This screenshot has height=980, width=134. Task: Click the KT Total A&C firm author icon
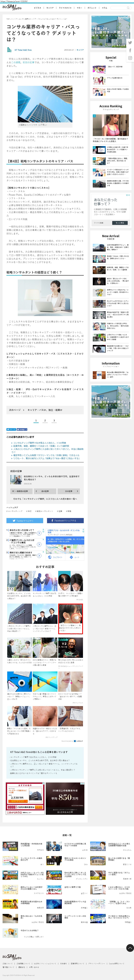9,50
